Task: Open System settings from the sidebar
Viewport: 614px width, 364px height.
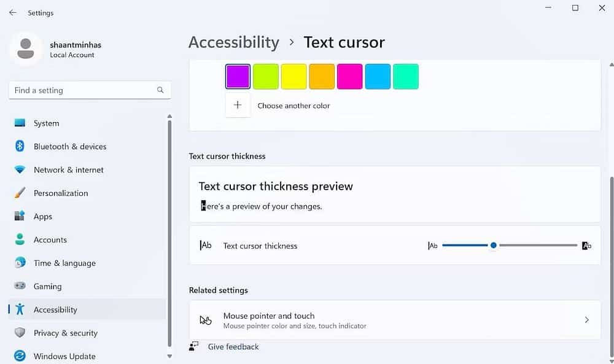Action: [x=45, y=123]
